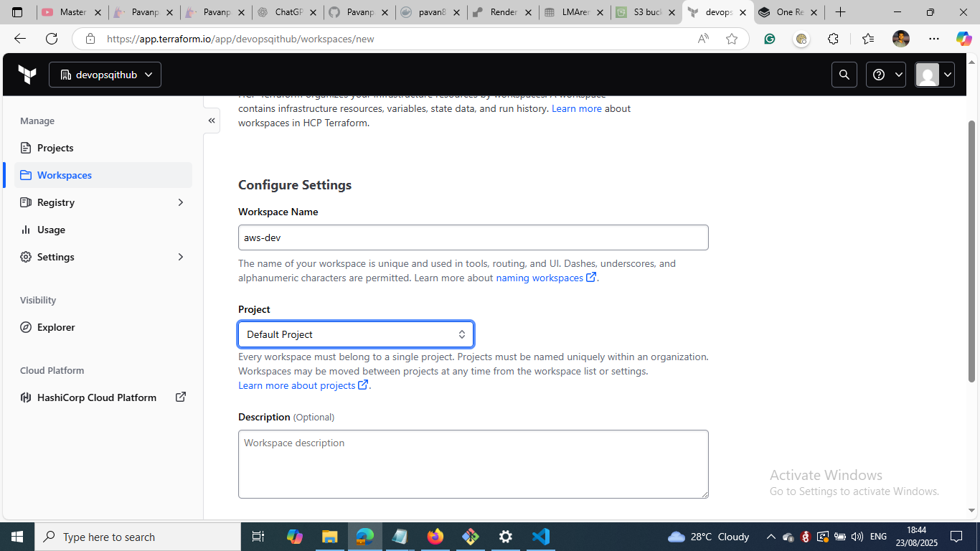Expand the Settings sidebar submenu
This screenshot has width=980, height=551.
(x=180, y=257)
